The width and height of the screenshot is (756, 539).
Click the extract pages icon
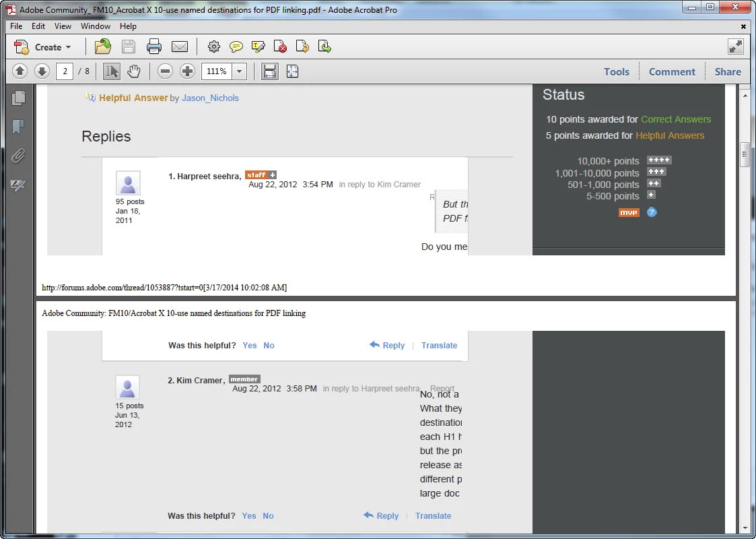click(x=325, y=46)
